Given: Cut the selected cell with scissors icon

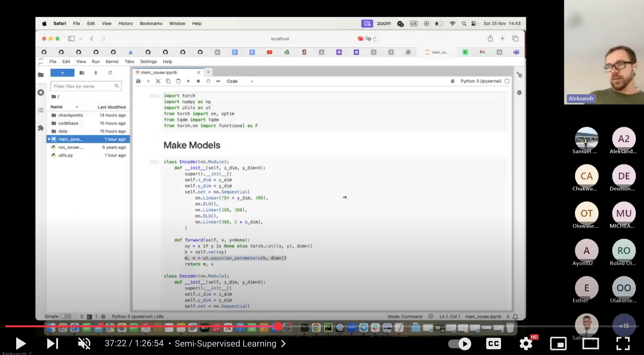Looking at the screenshot, I should tap(158, 81).
